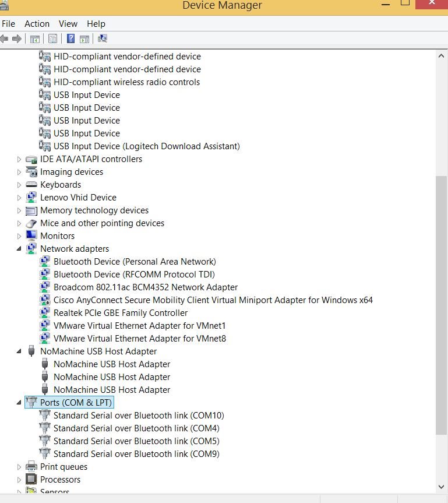The width and height of the screenshot is (448, 503).
Task: Click icon of COM10 Bluetooth serial port
Action: [45, 415]
